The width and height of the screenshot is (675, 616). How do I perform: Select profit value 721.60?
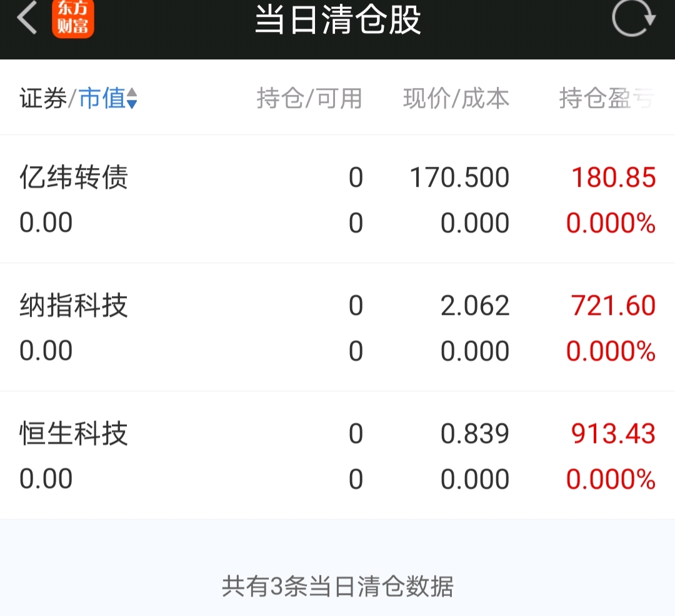coord(613,306)
